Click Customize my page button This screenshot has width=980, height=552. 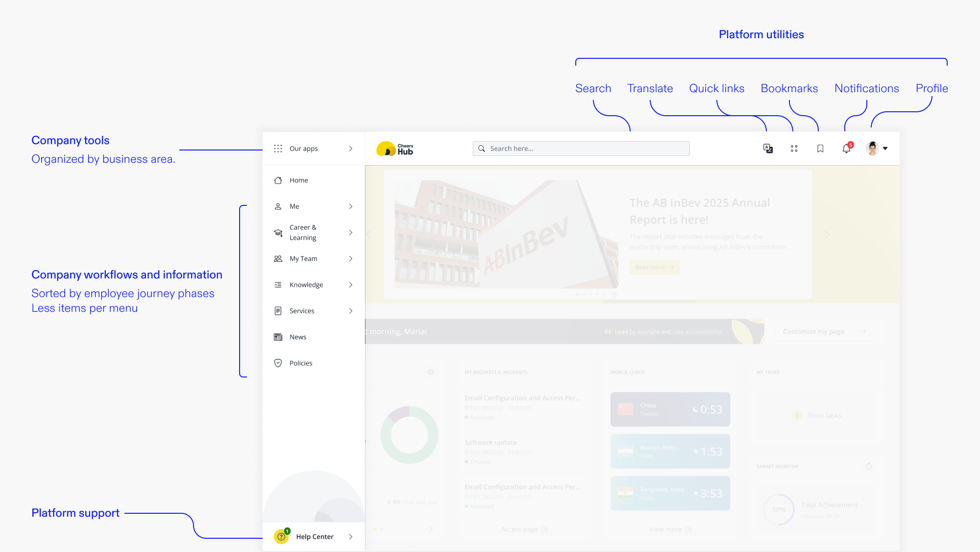pyautogui.click(x=824, y=331)
